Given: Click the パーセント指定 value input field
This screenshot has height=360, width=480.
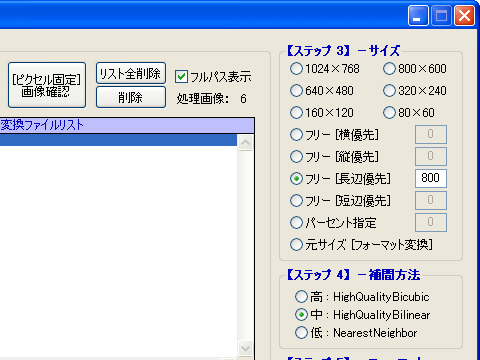Looking at the screenshot, I should pos(431,223).
